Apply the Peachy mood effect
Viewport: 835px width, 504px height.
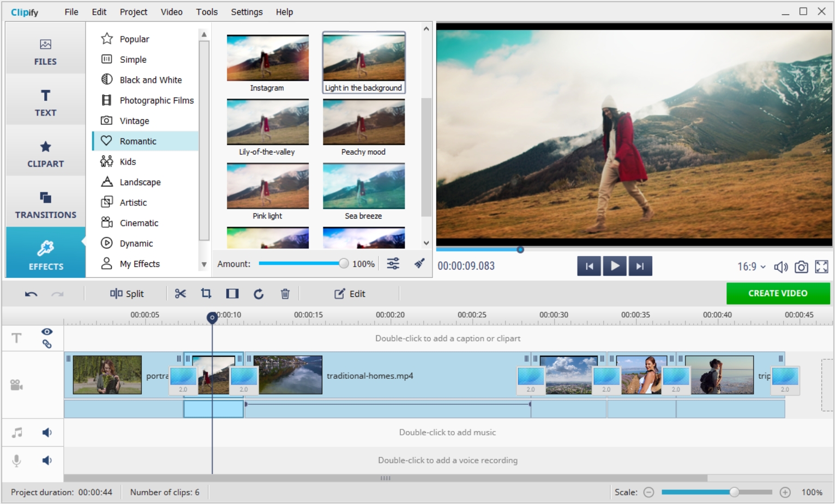363,122
